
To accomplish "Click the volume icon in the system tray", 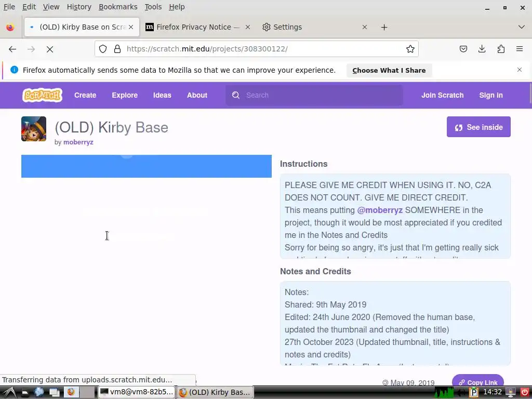I will pos(461,393).
